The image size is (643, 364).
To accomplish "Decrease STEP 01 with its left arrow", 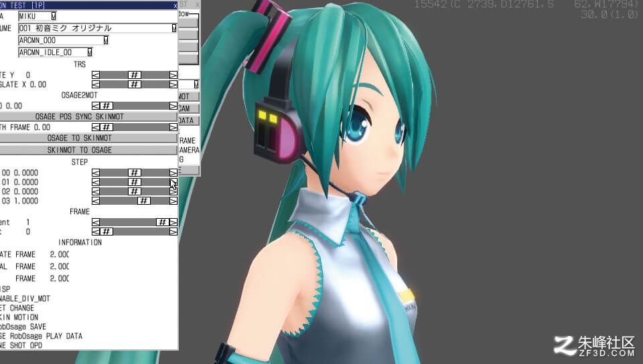I will pos(96,182).
